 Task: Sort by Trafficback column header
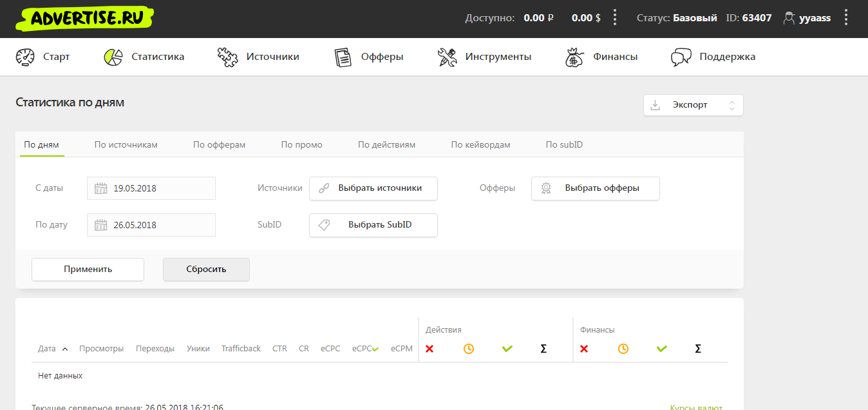click(241, 349)
